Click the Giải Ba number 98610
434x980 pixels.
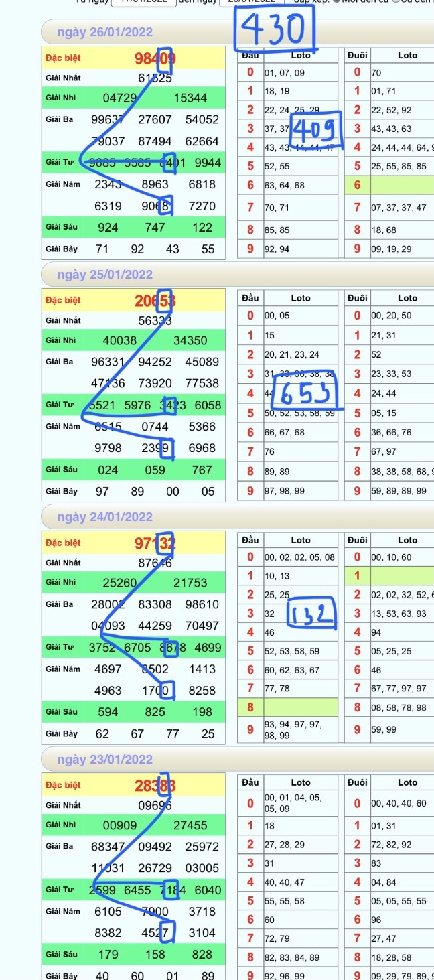(202, 604)
